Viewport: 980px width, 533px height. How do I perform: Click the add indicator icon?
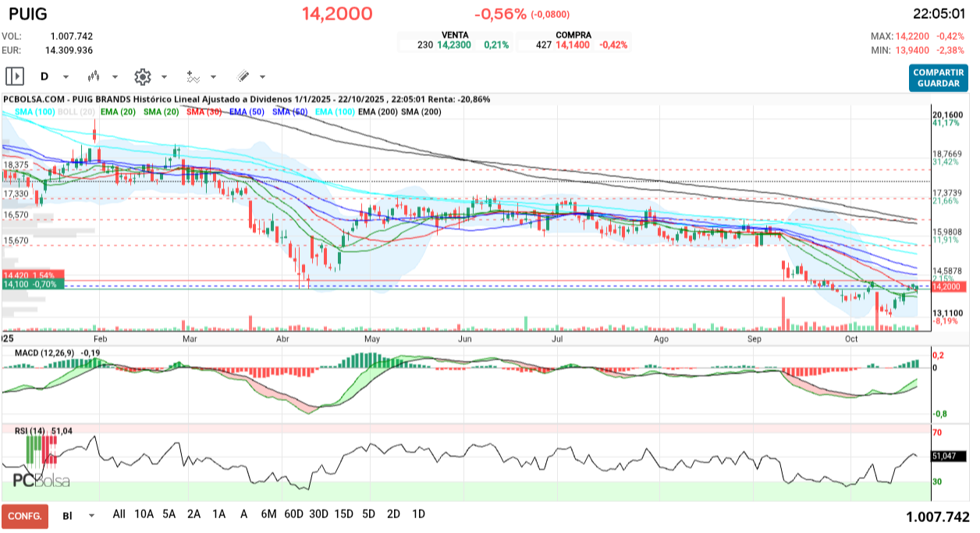tap(193, 76)
